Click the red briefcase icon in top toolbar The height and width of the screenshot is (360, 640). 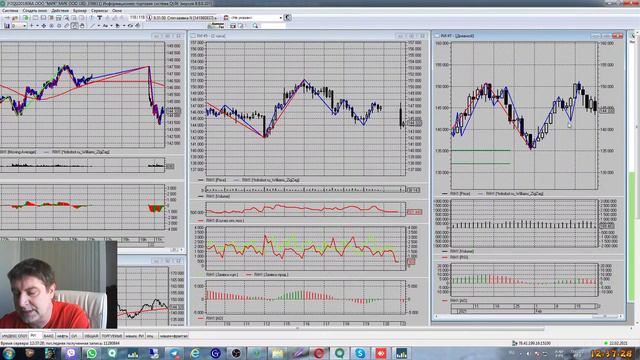(x=226, y=18)
